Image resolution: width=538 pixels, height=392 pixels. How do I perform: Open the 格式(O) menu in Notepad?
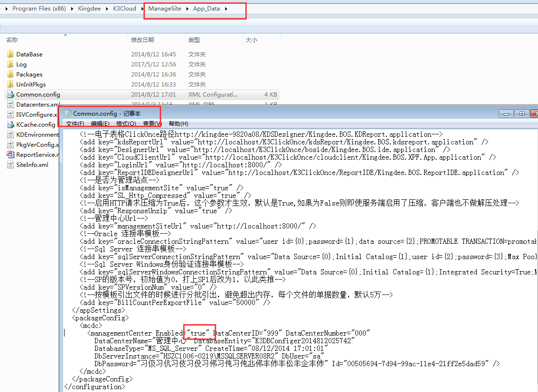point(126,123)
